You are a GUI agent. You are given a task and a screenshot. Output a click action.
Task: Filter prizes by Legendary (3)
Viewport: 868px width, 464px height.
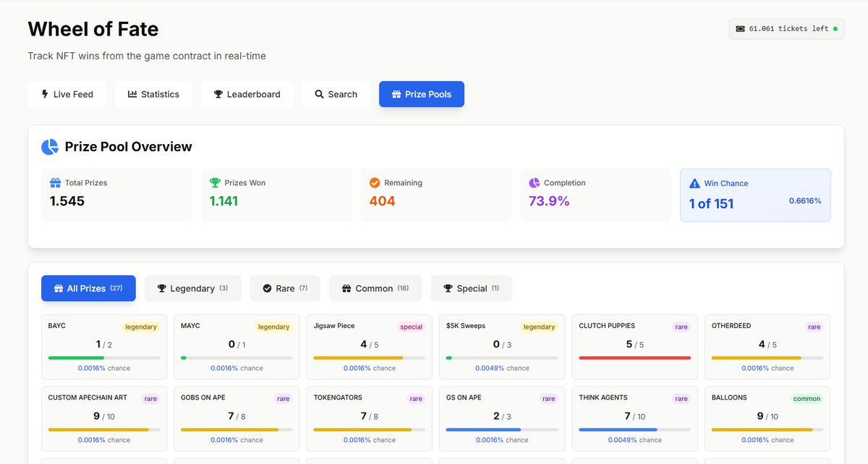192,288
